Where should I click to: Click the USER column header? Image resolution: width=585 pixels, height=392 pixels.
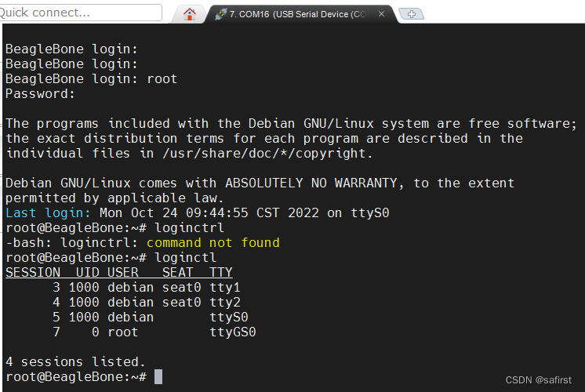click(x=123, y=272)
